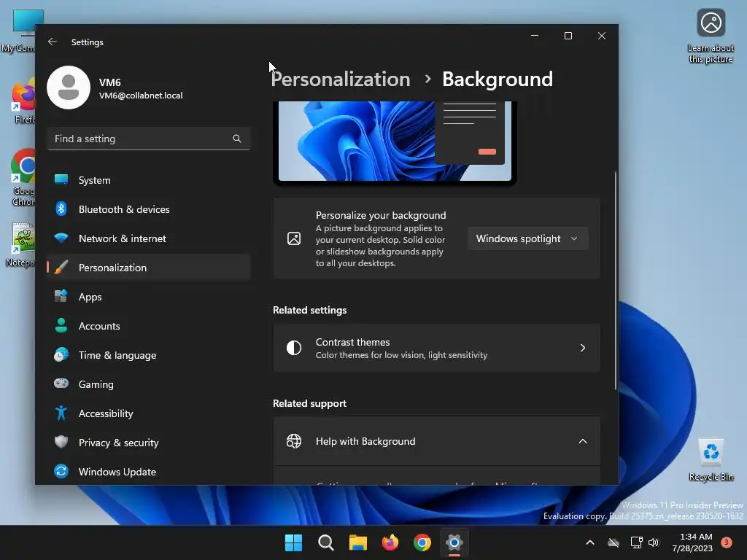The height and width of the screenshot is (560, 747).
Task: Click the Contrast themes chevron arrow
Action: click(583, 348)
